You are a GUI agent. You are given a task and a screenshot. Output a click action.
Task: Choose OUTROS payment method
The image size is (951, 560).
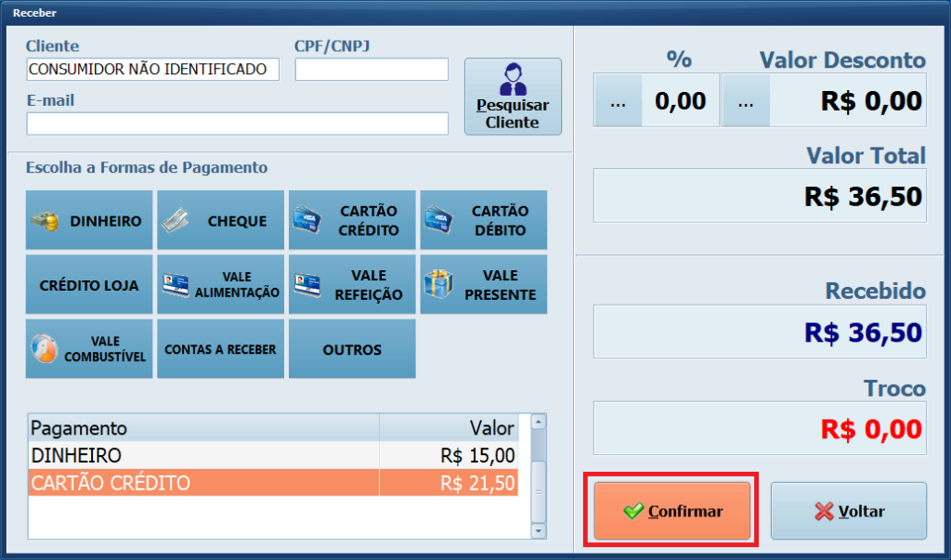(x=352, y=349)
